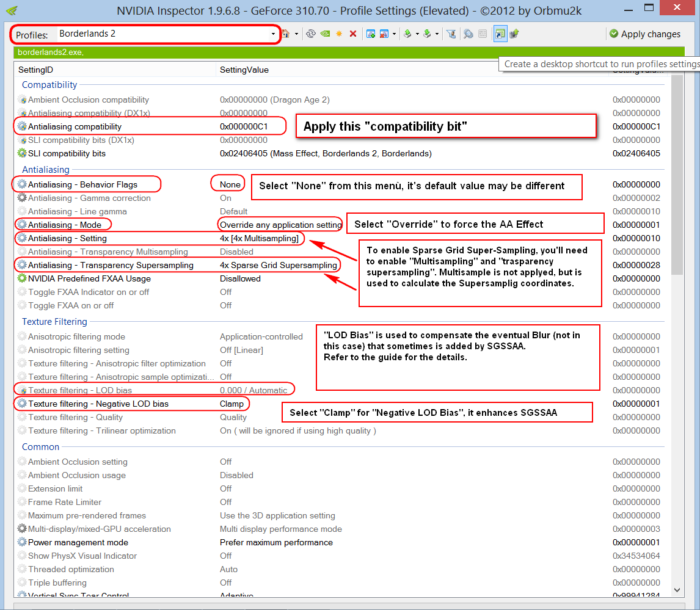Click gear icon beside Antialiasing - Behavior Flags
Image resolution: width=700 pixels, height=610 pixels.
(x=22, y=184)
